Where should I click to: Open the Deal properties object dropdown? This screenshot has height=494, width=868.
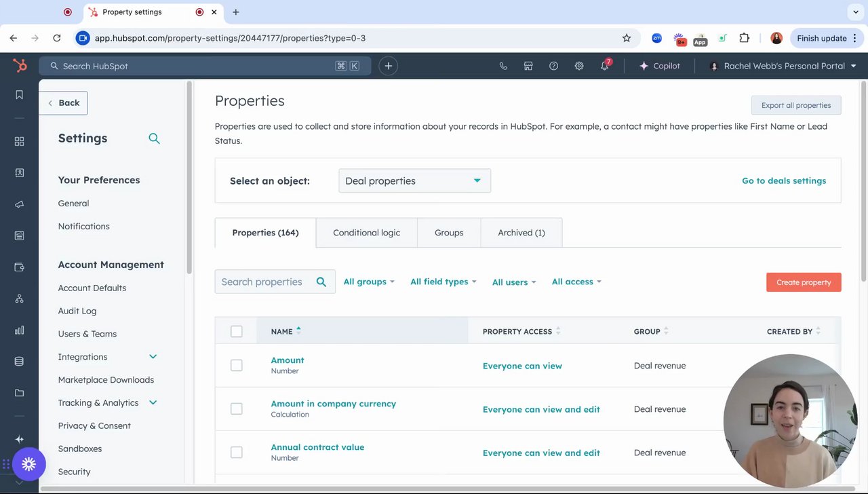coord(414,181)
